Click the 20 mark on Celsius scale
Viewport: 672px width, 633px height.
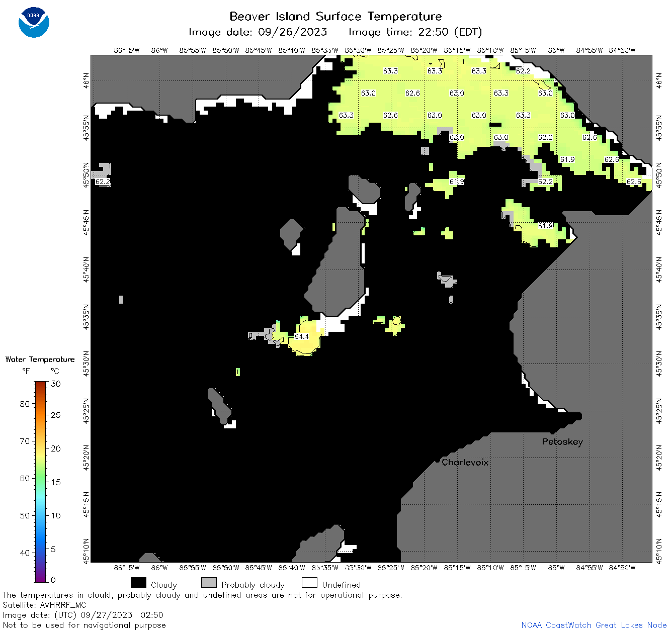[56, 448]
